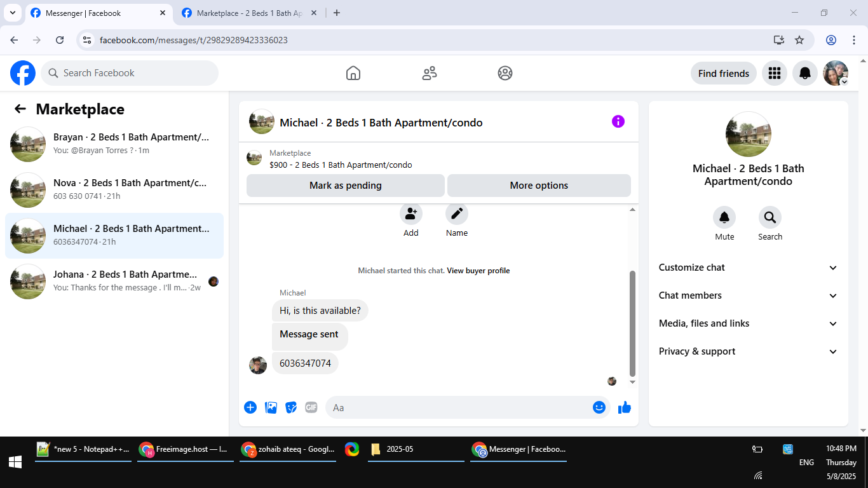This screenshot has width=868, height=488.
Task: Open the account profile picture menu
Action: 836,73
